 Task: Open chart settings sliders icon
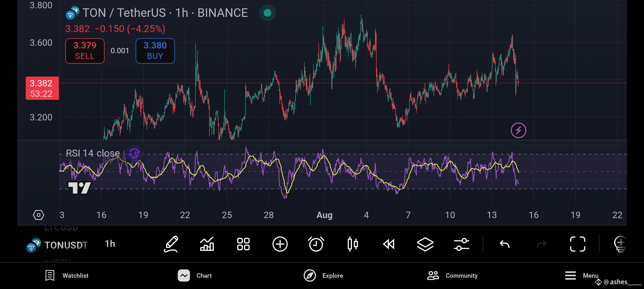point(462,244)
